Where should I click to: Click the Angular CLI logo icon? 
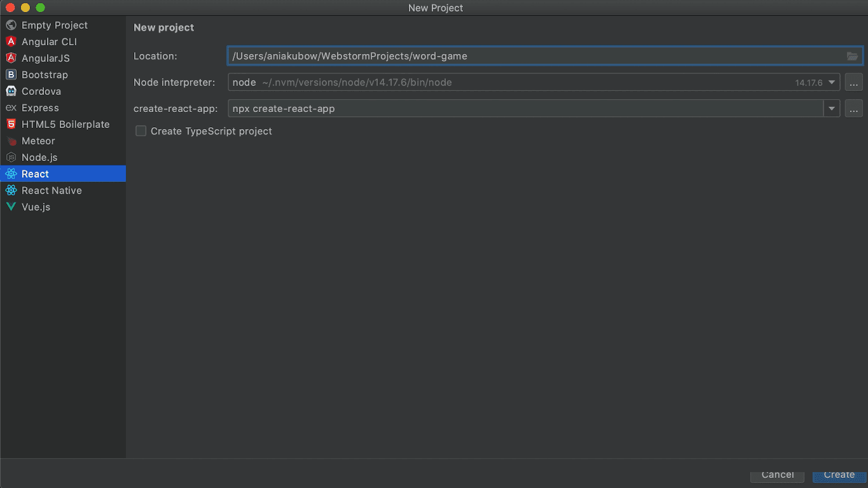(11, 42)
